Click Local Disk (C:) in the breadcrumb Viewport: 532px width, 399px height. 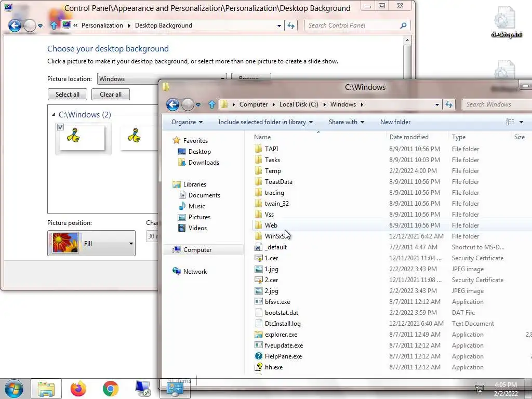(x=299, y=104)
